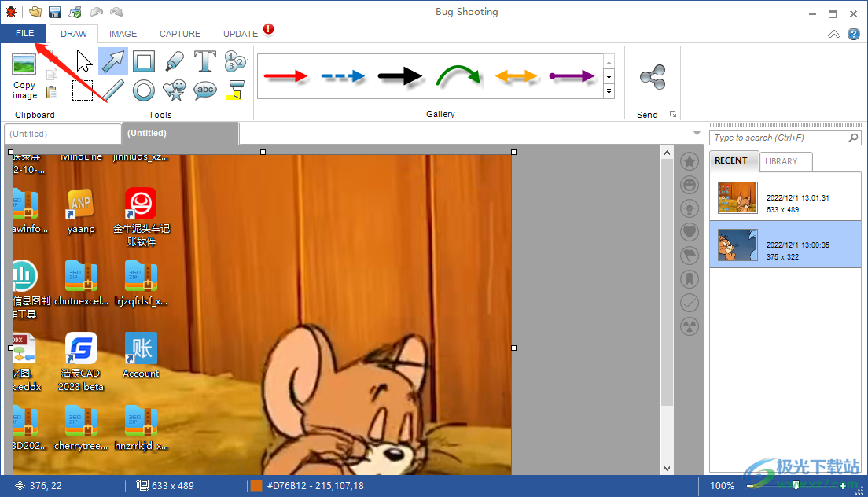The width and height of the screenshot is (868, 497).
Task: Click the paste clipboard icon
Action: (51, 93)
